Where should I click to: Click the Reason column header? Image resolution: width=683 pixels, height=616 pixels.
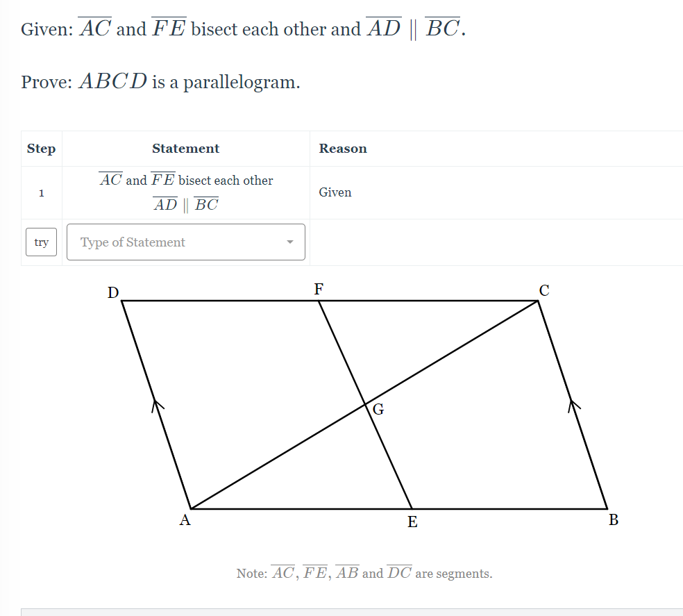(343, 149)
